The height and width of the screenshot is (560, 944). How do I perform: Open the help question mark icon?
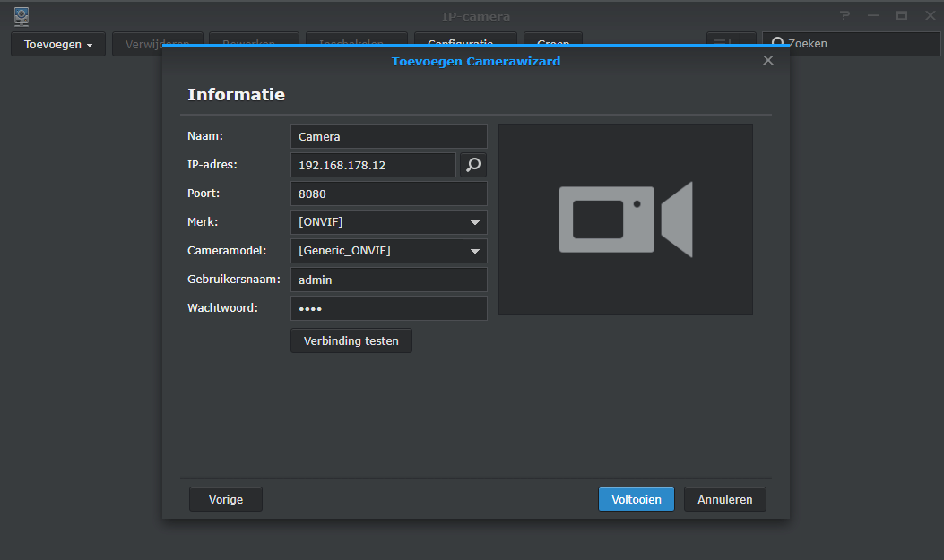click(x=844, y=16)
